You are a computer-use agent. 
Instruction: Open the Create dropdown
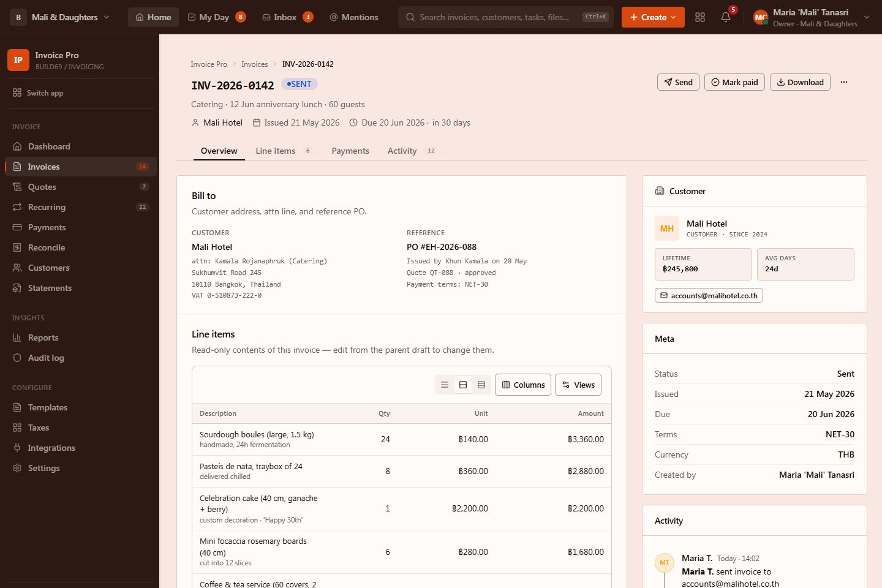[653, 17]
